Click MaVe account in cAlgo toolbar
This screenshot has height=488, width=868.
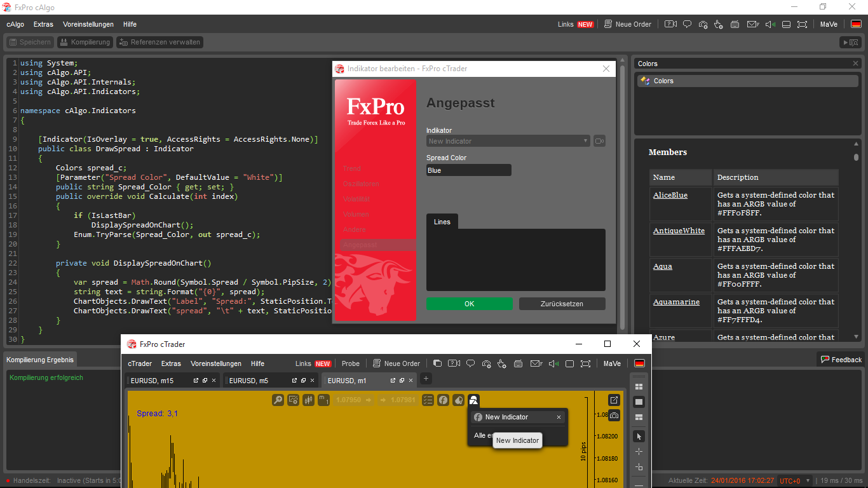tap(829, 24)
